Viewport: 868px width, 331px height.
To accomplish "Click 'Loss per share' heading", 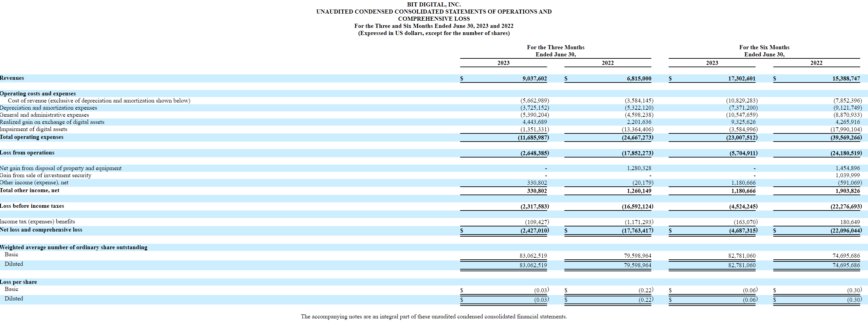I will 18,282.
